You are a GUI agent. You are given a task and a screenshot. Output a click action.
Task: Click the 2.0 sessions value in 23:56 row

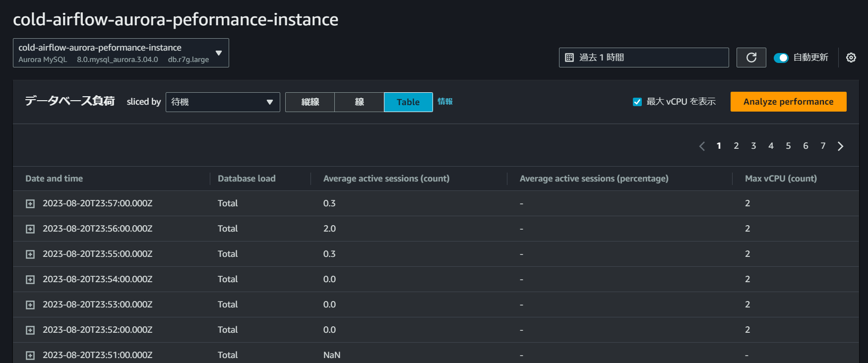click(329, 229)
